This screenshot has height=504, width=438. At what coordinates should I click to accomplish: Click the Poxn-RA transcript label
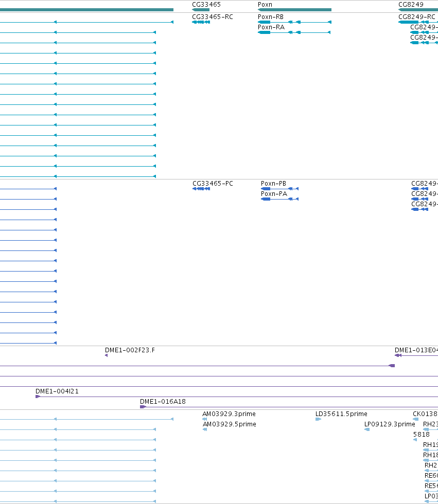click(271, 27)
